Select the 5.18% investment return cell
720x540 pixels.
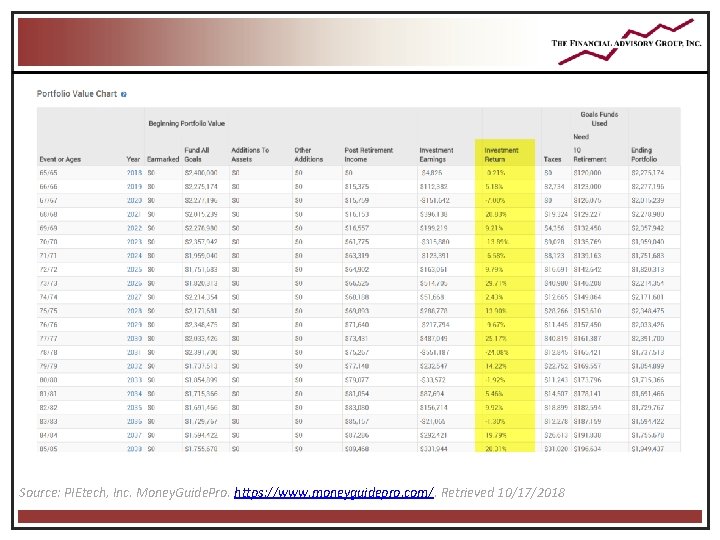pyautogui.click(x=494, y=187)
